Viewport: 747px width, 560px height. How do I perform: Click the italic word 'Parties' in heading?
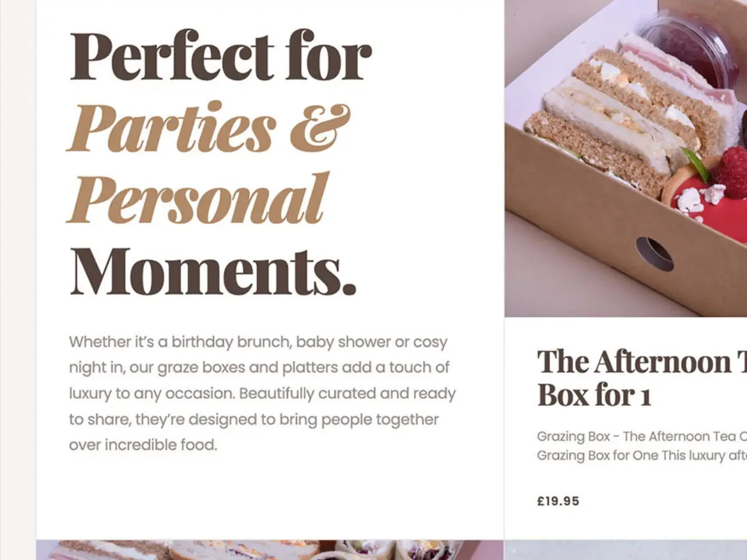click(x=171, y=129)
